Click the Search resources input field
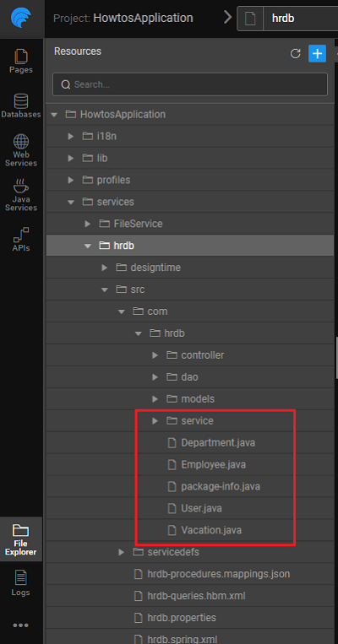This screenshot has width=338, height=644. [x=190, y=84]
